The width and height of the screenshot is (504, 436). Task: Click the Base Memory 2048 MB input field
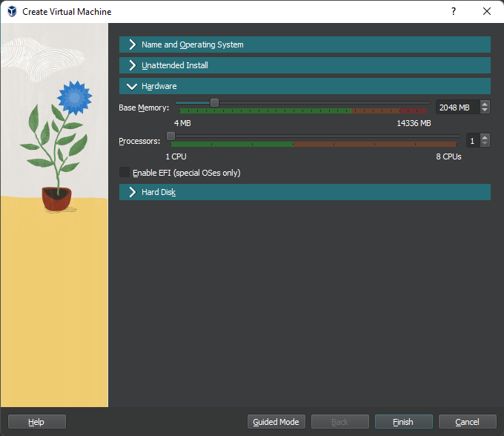[456, 108]
